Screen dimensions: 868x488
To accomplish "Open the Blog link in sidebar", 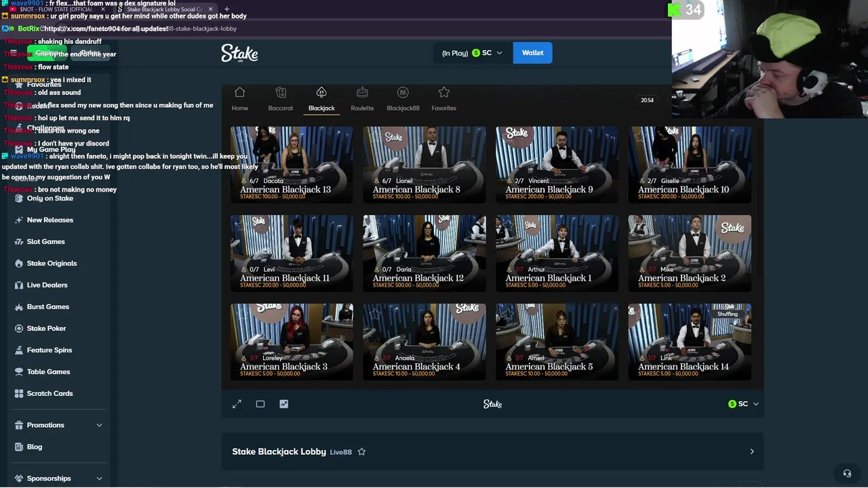I will [35, 447].
